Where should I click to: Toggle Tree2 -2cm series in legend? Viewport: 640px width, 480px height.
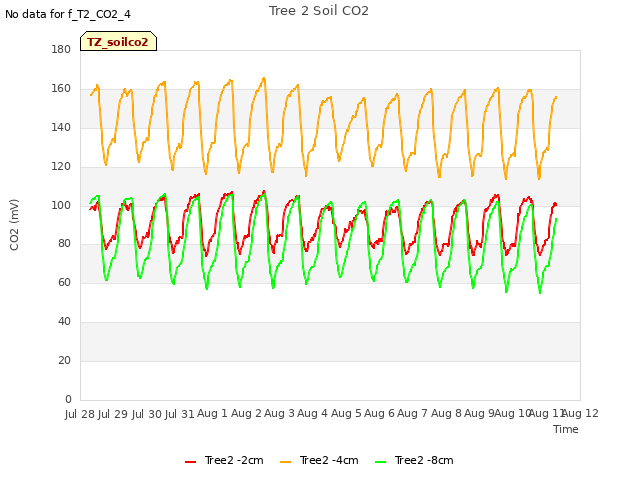click(x=224, y=460)
